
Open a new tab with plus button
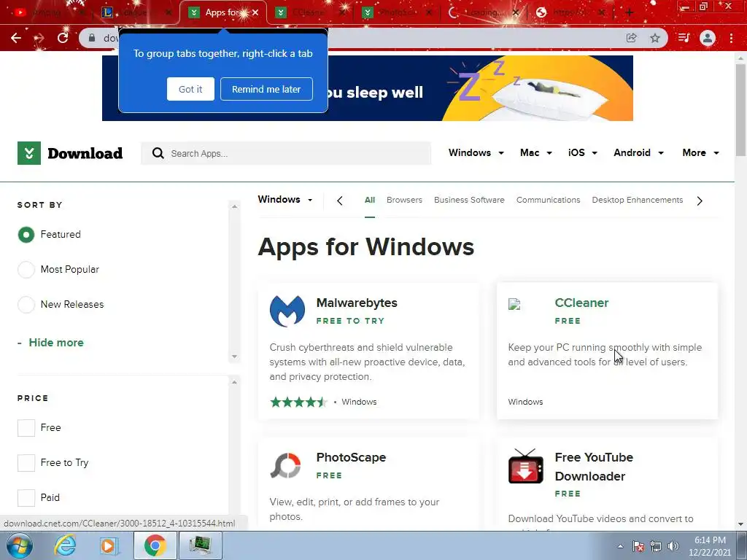[x=629, y=12]
